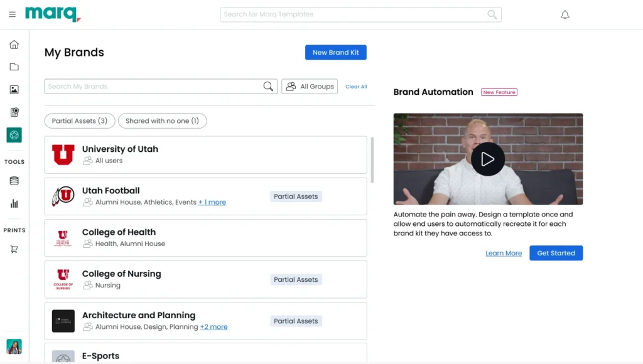643x364 pixels.
Task: Toggle the Shared with no one filter
Action: tap(162, 121)
